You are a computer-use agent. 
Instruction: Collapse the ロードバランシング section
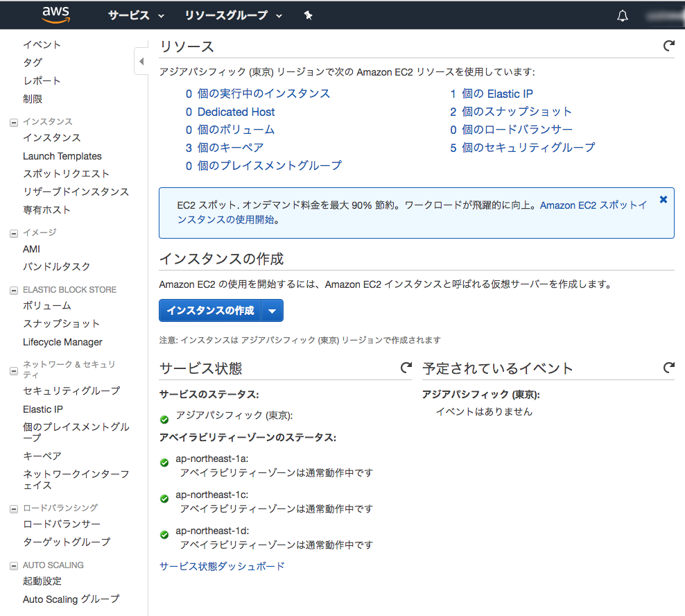click(14, 509)
